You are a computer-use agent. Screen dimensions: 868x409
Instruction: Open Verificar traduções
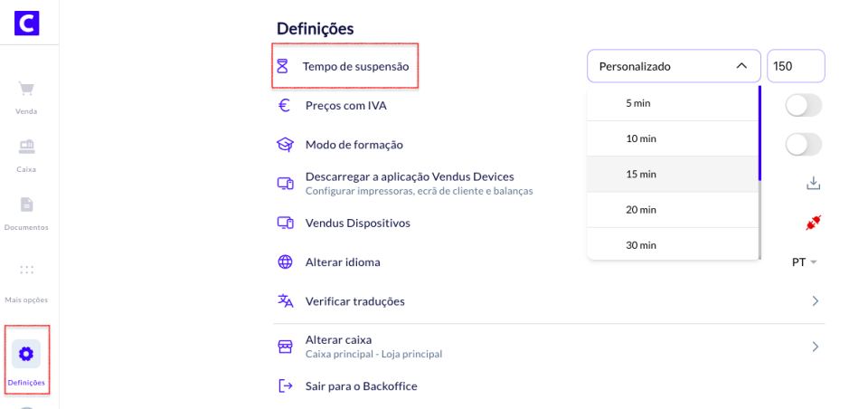354,300
